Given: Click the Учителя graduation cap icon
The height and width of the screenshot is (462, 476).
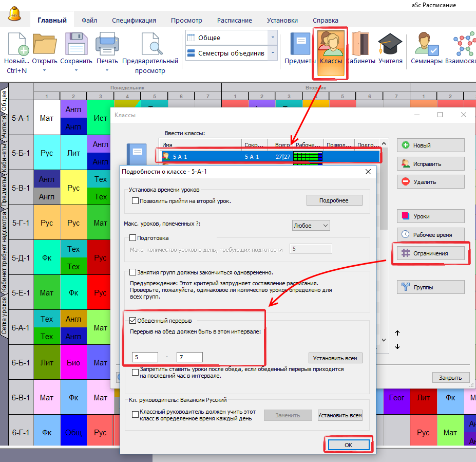Looking at the screenshot, I should tap(390, 45).
